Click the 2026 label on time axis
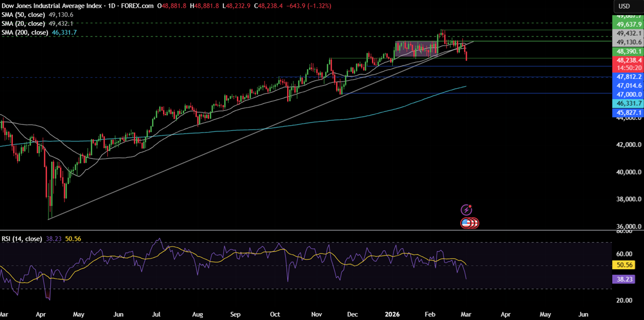 click(392, 314)
